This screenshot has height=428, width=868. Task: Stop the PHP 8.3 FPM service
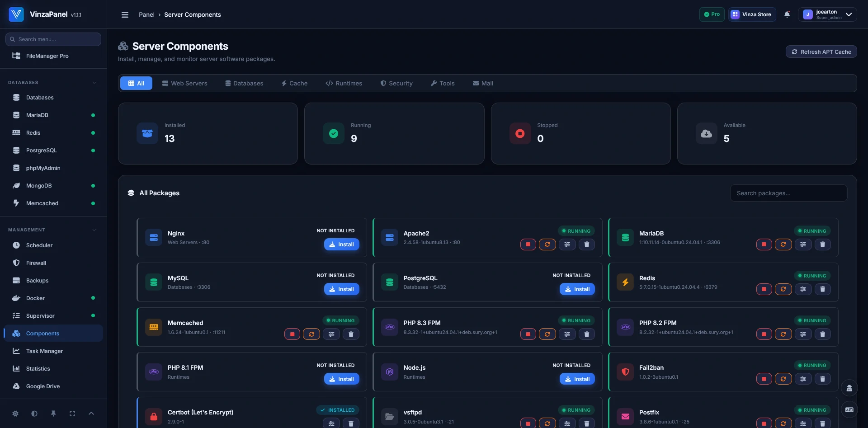pos(528,334)
